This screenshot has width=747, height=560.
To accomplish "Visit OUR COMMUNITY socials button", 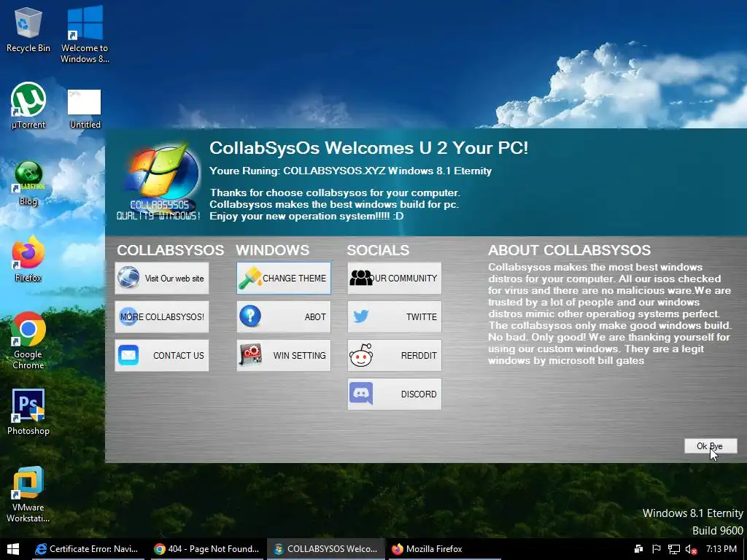I will (395, 278).
